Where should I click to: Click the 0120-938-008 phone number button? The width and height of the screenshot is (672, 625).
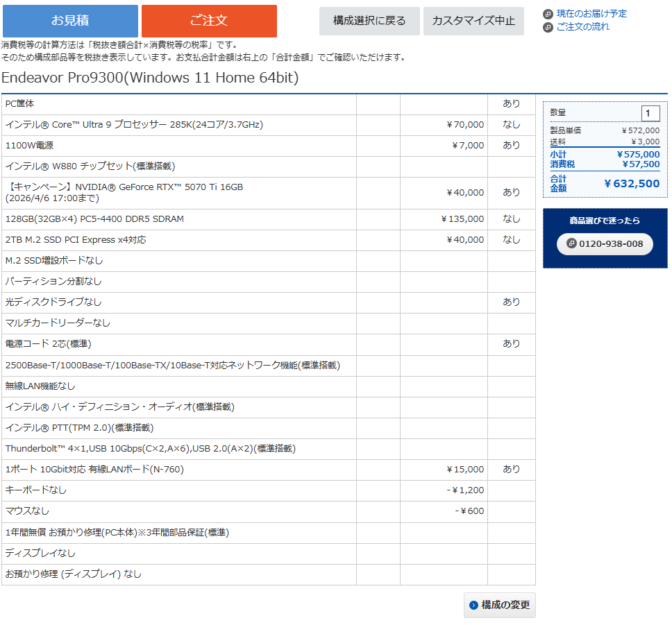[605, 243]
